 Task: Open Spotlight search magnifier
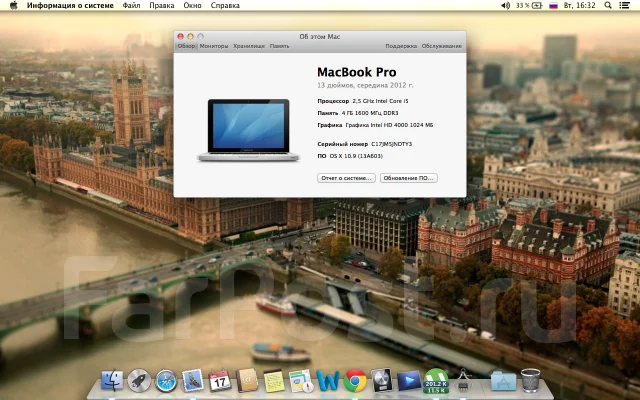[608, 5]
